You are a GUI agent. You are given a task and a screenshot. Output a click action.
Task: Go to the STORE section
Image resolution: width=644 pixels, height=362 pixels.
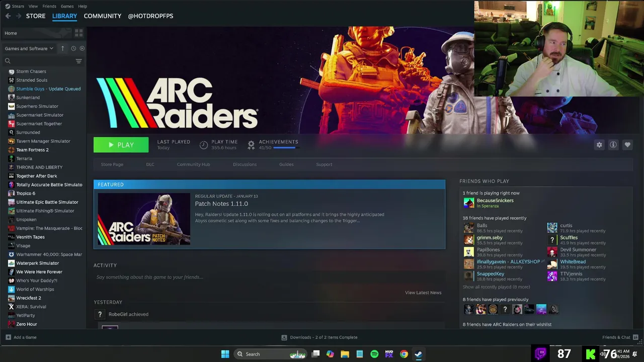coord(36,16)
